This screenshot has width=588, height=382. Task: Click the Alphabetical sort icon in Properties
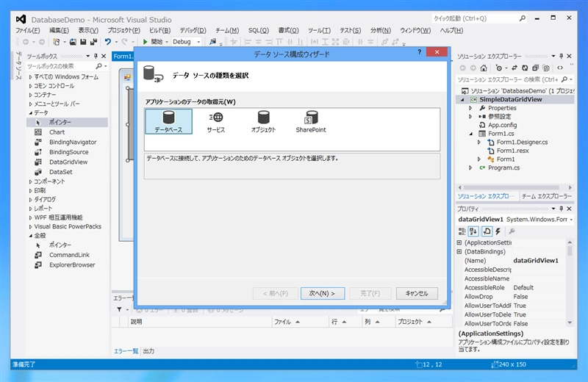click(473, 231)
